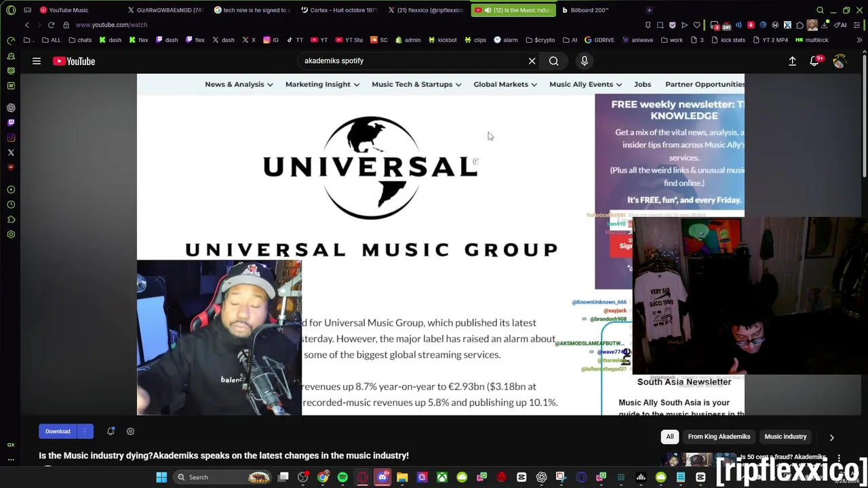Click the video title 'Is the Music industry dying?'
The image size is (868, 488).
pos(224,455)
